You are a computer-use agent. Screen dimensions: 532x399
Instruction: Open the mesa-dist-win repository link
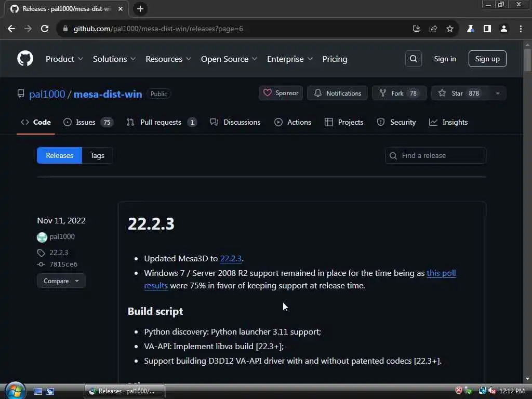(108, 94)
